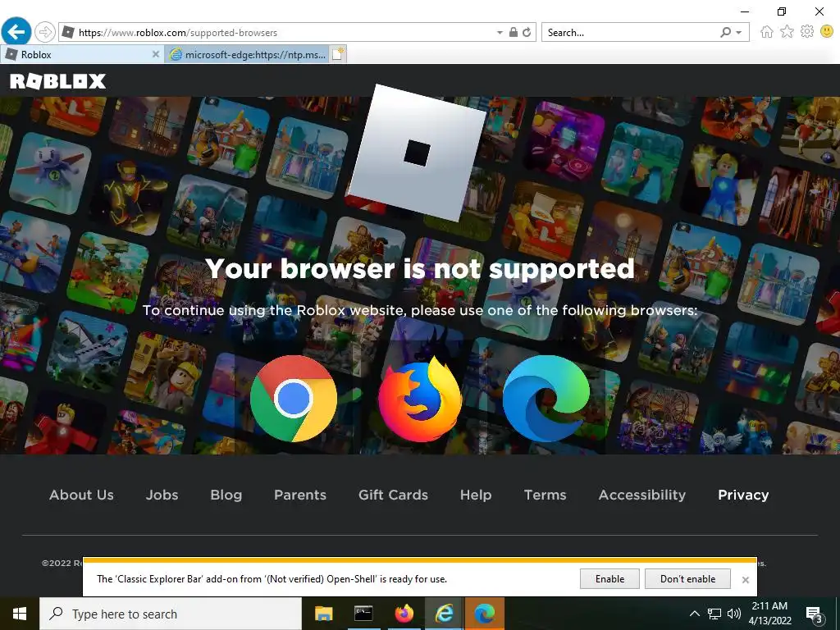Open Command Prompt from the taskbar
This screenshot has width=840, height=630.
(363, 614)
